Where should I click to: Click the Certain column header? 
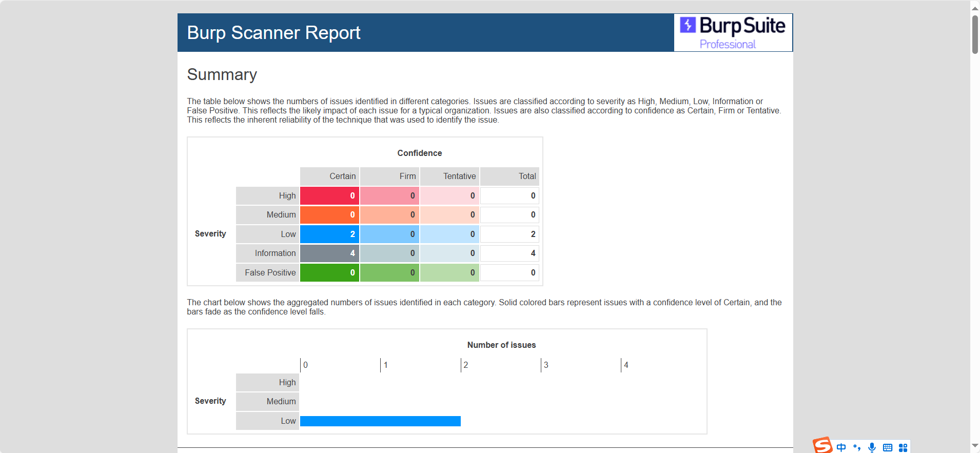[x=330, y=176]
